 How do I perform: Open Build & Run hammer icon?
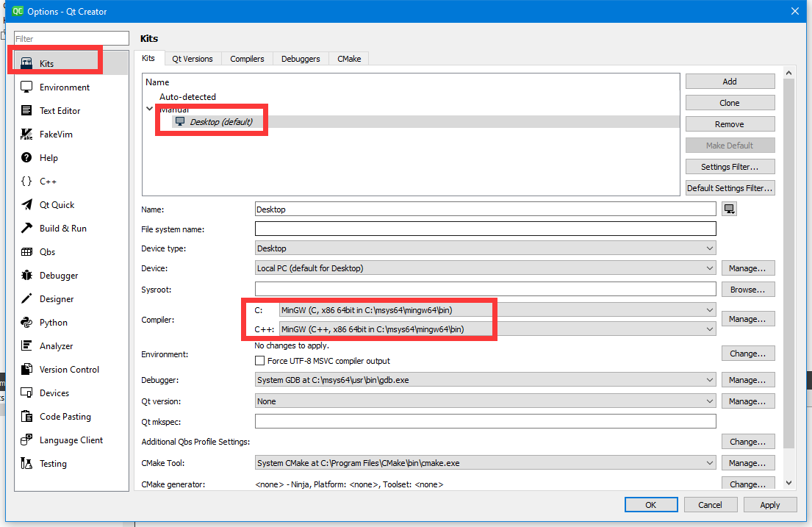point(26,229)
